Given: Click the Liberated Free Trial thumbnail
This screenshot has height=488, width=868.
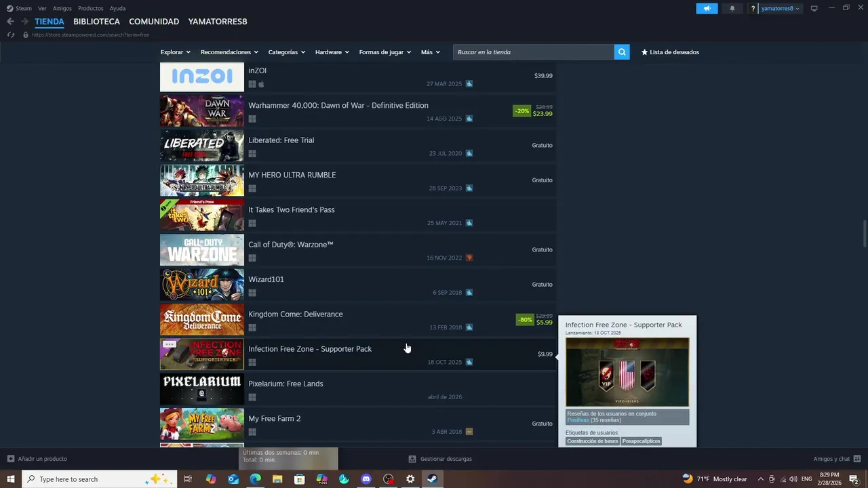Looking at the screenshot, I should click(x=202, y=146).
